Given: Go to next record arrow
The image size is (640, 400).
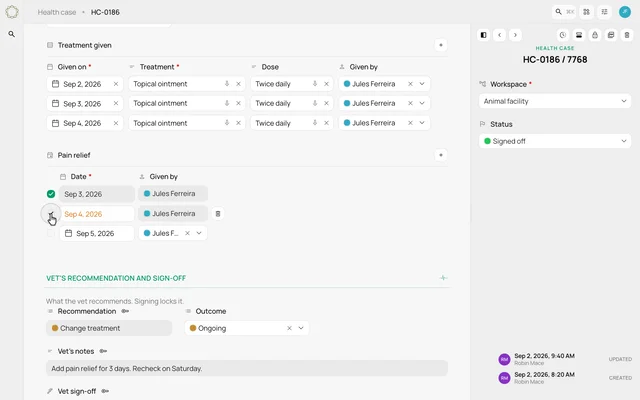Looking at the screenshot, I should tap(515, 35).
